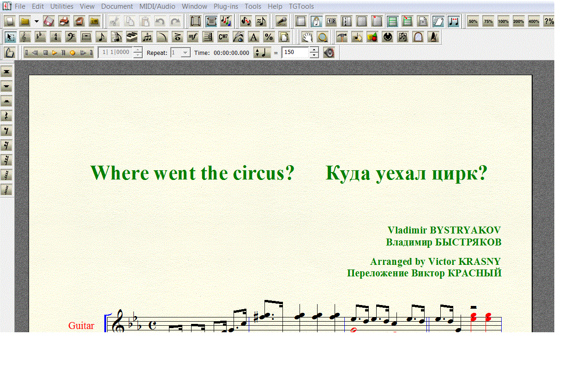
Task: Stop playback with the stop button
Action: 45,53
